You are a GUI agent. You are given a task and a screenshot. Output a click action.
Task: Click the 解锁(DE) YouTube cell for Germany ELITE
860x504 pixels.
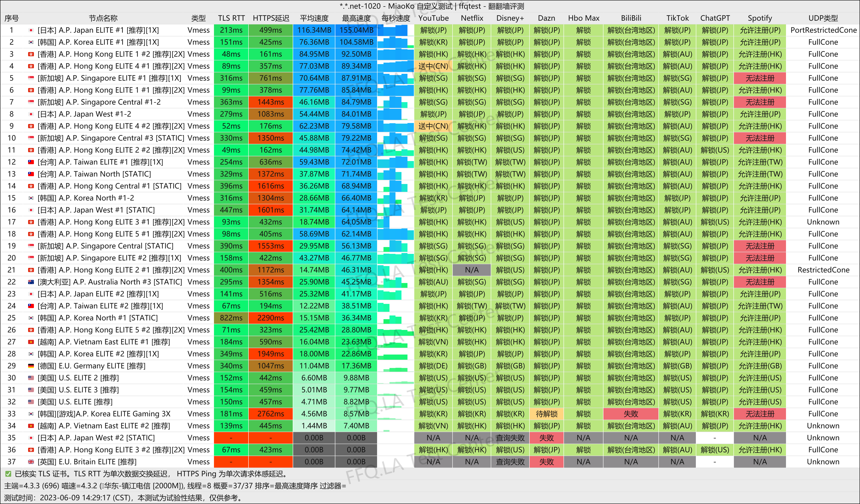tap(433, 366)
